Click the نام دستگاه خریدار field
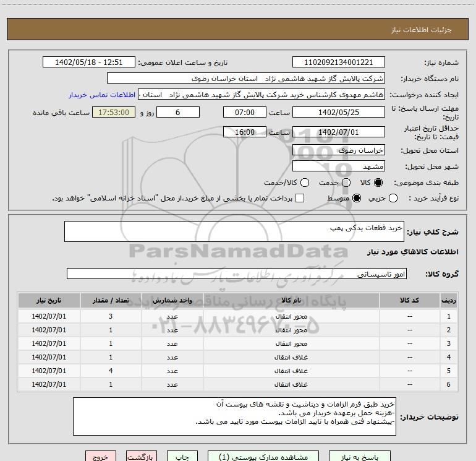 coord(246,79)
